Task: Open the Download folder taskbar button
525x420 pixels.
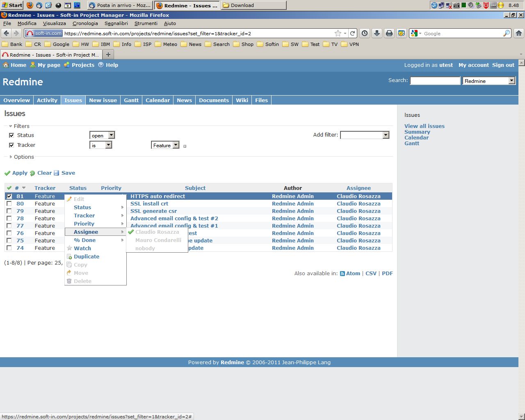Action: 253,5
